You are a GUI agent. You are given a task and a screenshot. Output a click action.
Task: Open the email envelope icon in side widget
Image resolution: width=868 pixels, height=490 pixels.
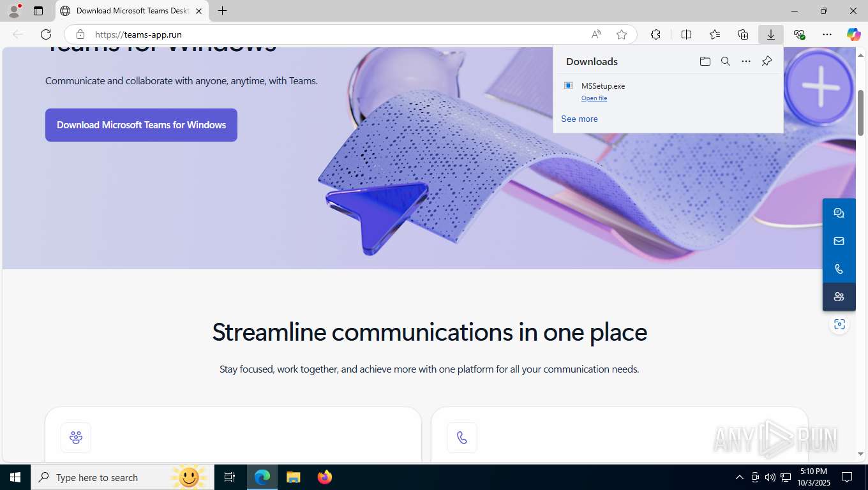[839, 241]
